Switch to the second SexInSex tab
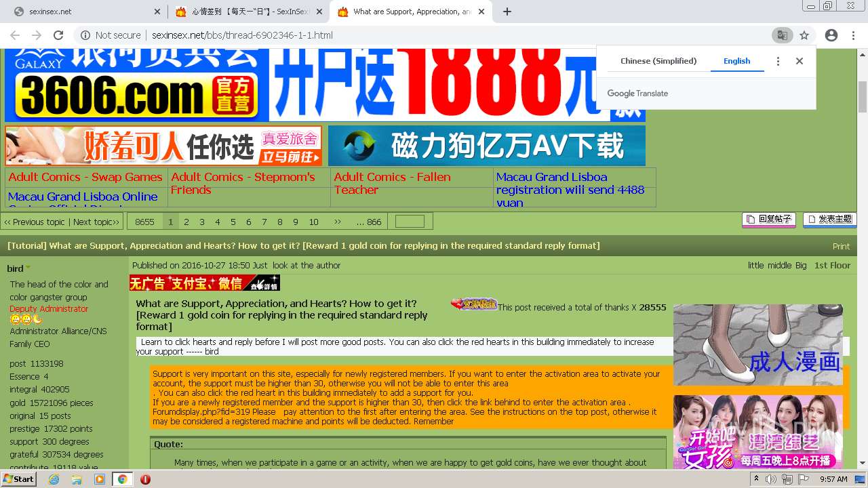The width and height of the screenshot is (868, 488). (248, 12)
